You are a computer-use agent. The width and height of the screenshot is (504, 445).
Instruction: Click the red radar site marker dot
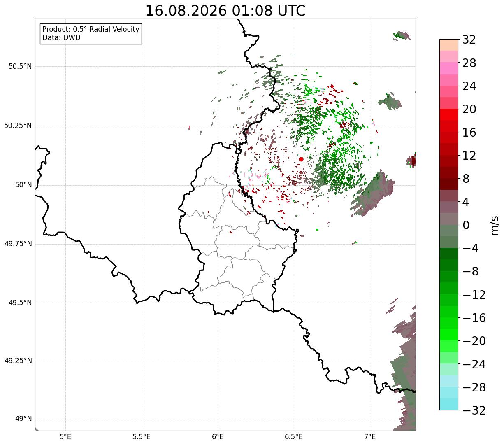[x=301, y=159]
